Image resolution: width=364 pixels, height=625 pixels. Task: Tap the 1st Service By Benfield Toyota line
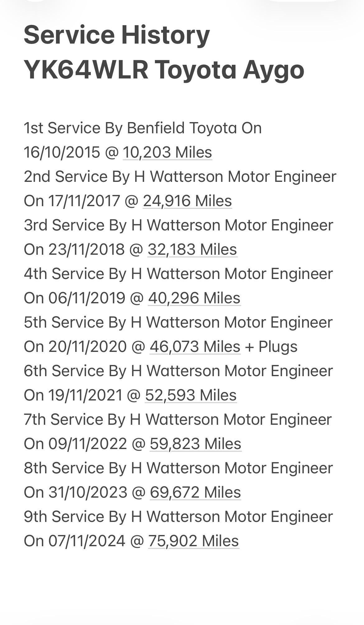(142, 128)
